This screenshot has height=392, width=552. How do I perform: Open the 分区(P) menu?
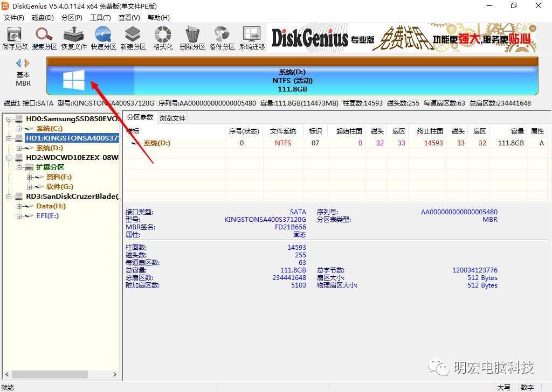coord(72,18)
